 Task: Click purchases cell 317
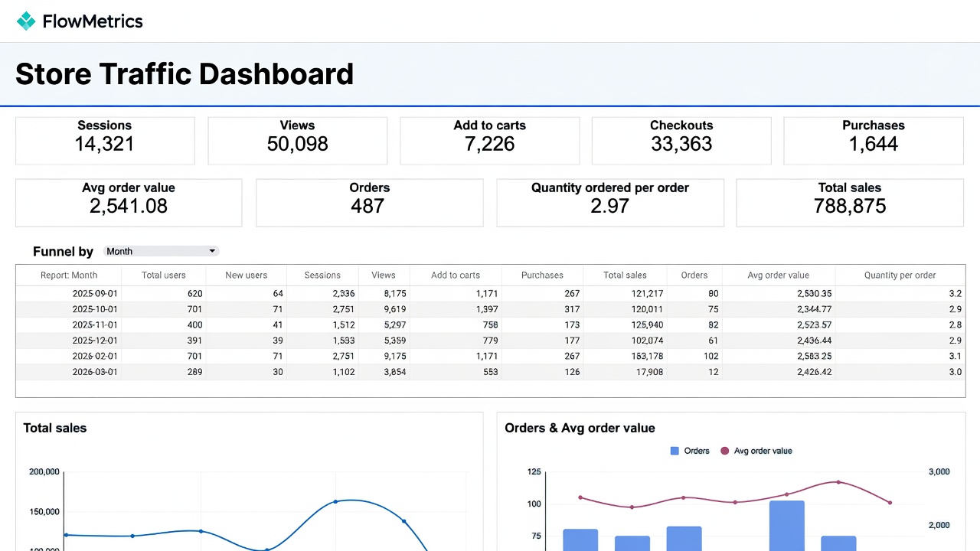pyautogui.click(x=572, y=309)
